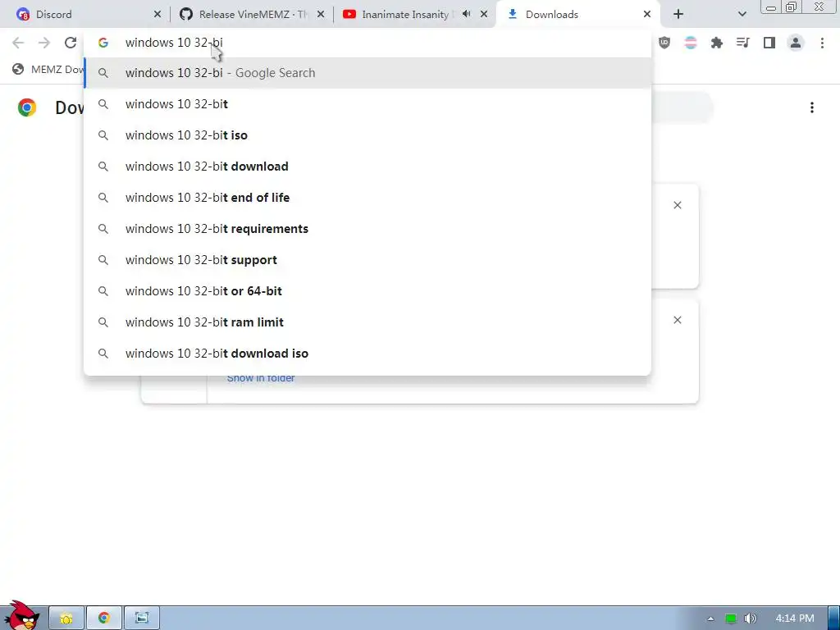The width and height of the screenshot is (840, 630).
Task: Click the 4:14 PM clock
Action: click(x=794, y=619)
